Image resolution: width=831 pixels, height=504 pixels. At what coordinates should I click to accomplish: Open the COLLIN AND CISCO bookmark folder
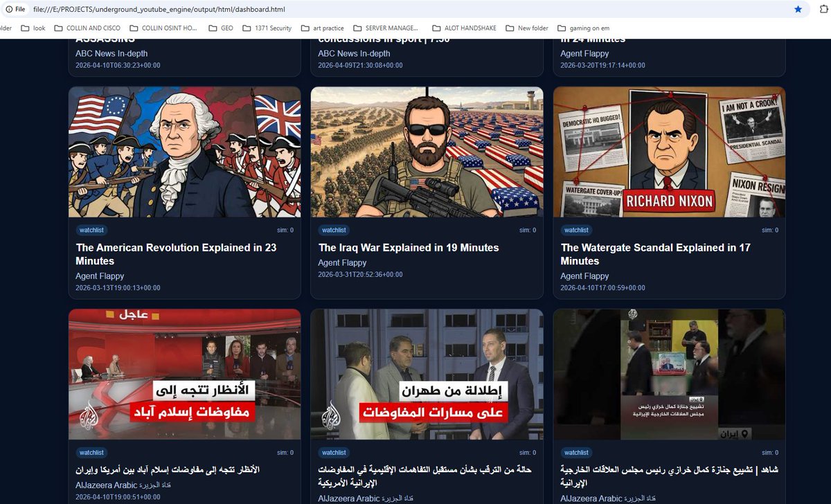pos(87,28)
